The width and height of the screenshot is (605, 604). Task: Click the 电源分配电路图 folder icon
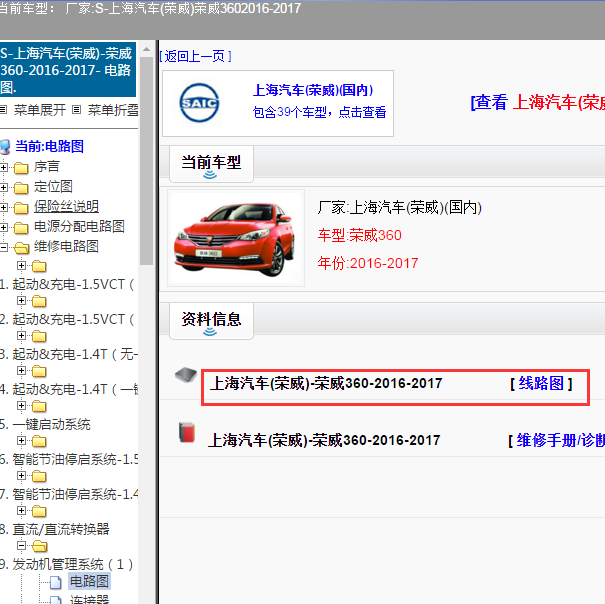tap(21, 228)
